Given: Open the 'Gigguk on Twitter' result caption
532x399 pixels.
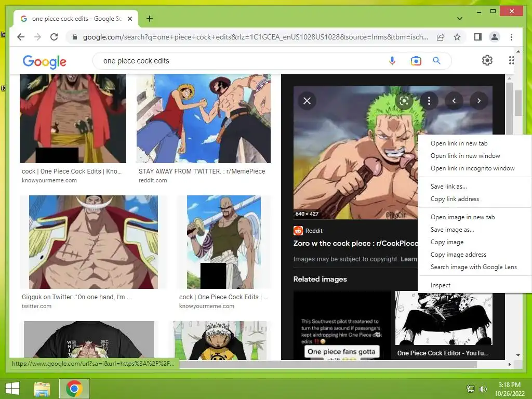Looking at the screenshot, I should tap(77, 297).
